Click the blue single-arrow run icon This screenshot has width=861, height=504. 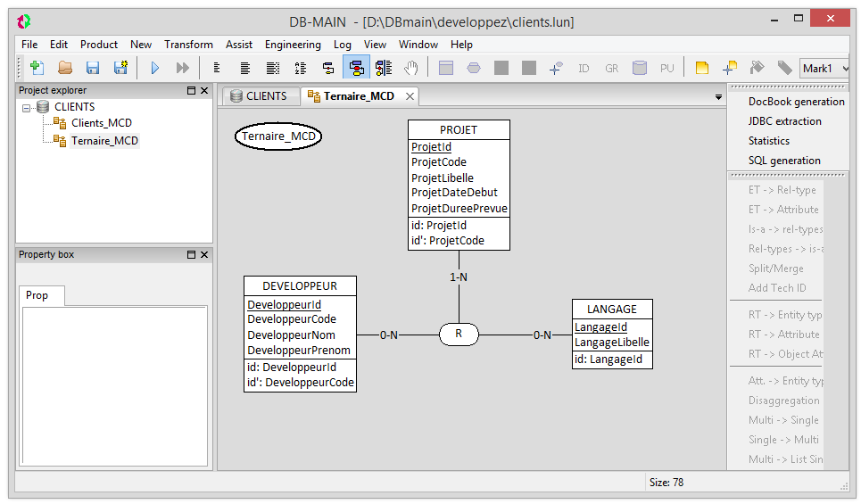point(154,68)
